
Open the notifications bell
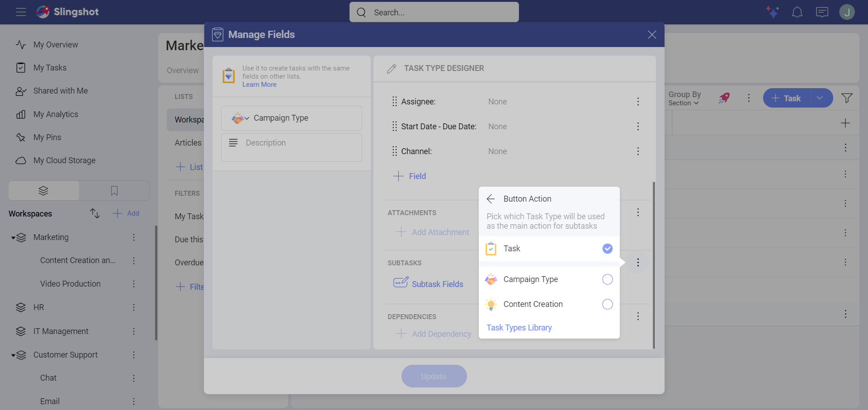tap(797, 12)
